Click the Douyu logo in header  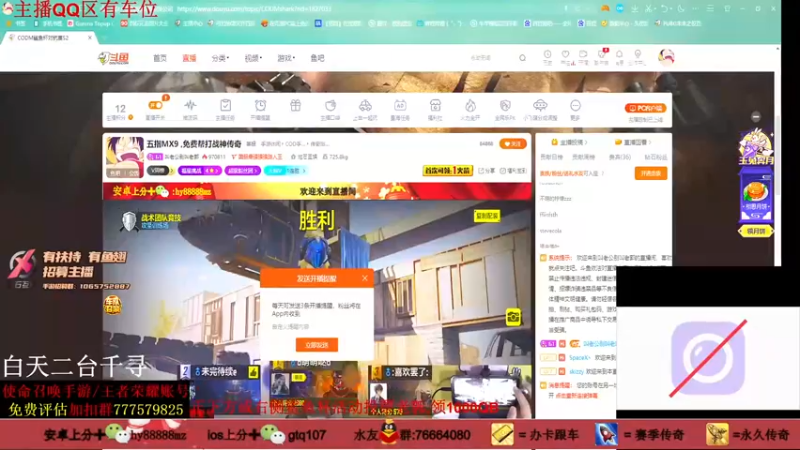(x=113, y=58)
